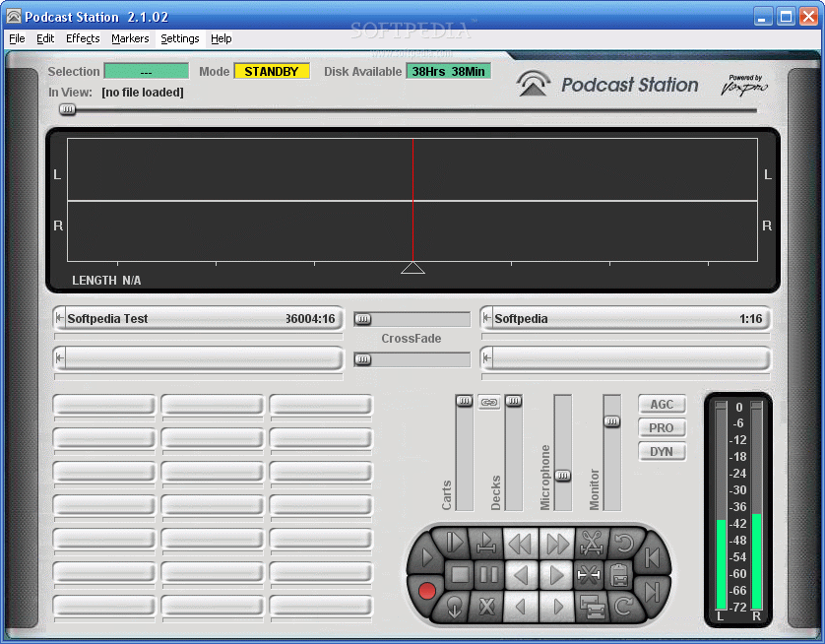Click the L/R level meter display
This screenshot has width=825, height=644.
point(738,508)
